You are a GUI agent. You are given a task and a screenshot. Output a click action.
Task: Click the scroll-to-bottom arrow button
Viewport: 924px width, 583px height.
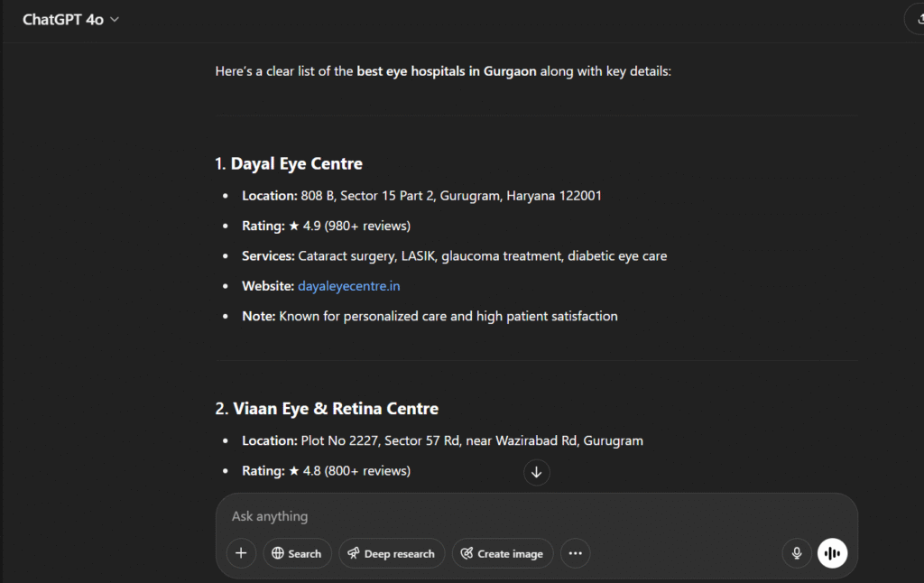point(537,472)
